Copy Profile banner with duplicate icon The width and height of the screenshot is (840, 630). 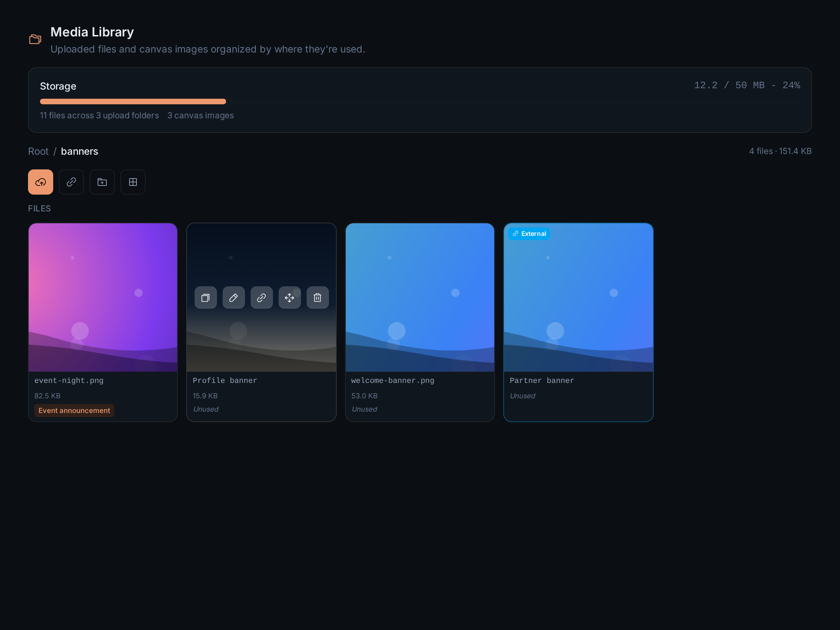[x=206, y=297]
